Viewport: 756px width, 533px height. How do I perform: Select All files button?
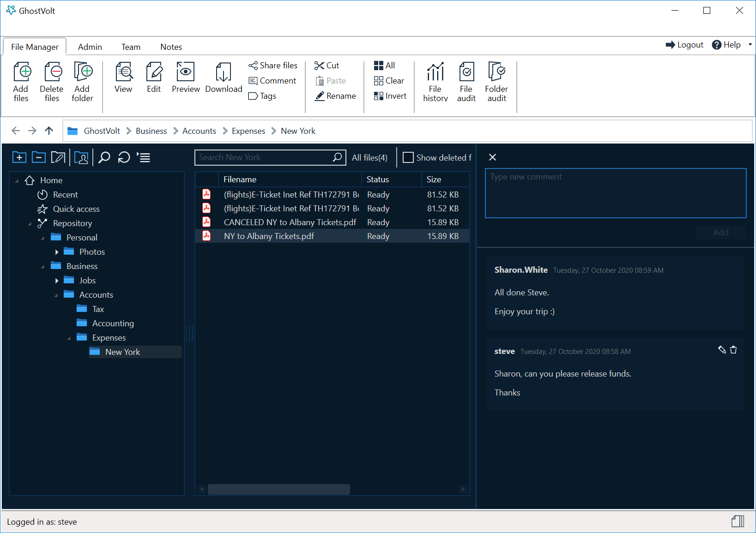tap(385, 66)
